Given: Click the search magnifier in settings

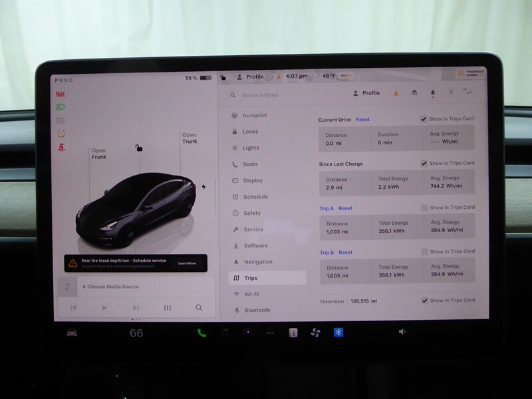Looking at the screenshot, I should click(x=233, y=95).
